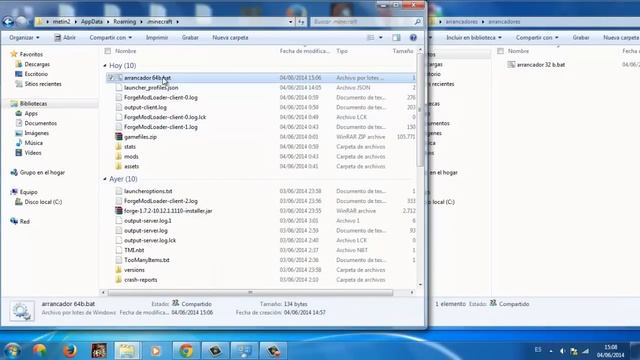Viewport: 640px width, 360px height.
Task: Click Nueva carpeta in the toolbar
Action: [x=230, y=38]
